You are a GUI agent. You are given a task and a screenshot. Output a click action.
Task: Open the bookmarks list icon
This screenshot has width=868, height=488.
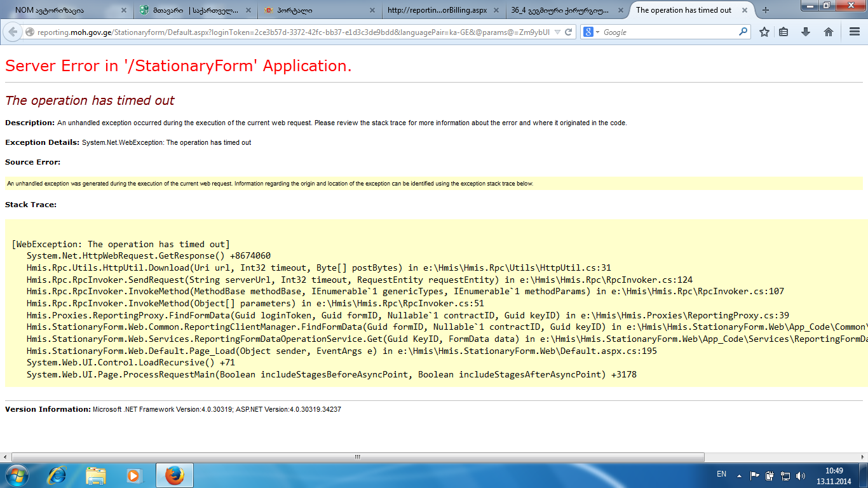click(784, 32)
